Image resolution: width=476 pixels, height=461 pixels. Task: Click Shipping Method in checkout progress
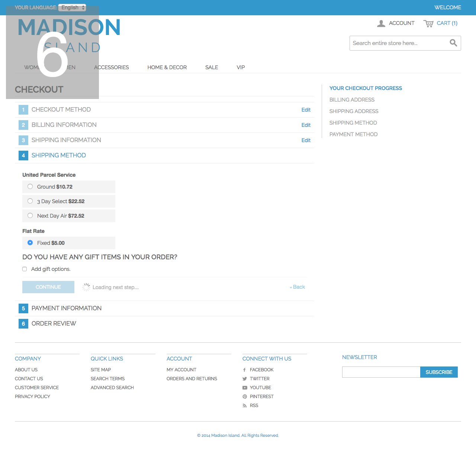(x=353, y=123)
